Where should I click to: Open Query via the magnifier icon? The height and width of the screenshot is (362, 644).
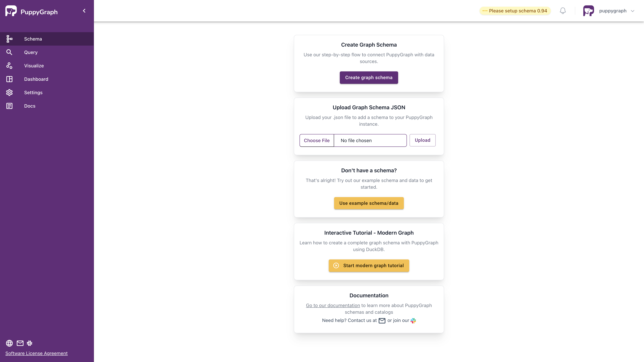click(9, 52)
